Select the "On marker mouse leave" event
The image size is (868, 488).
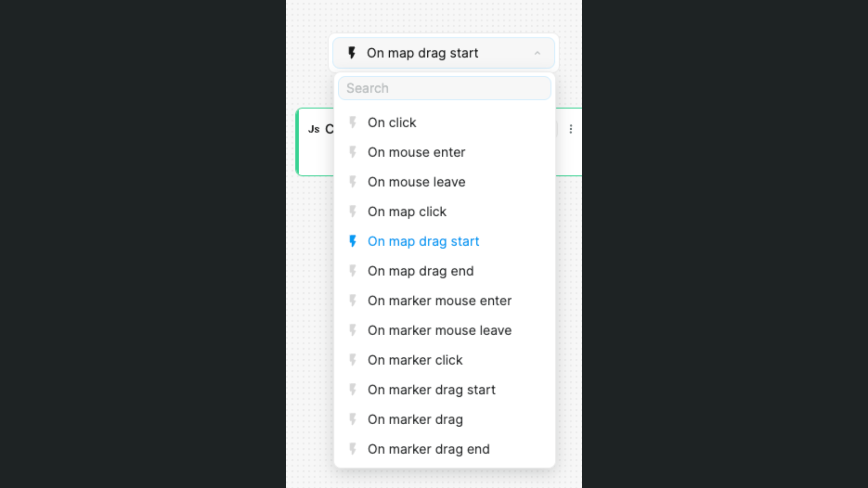point(439,330)
